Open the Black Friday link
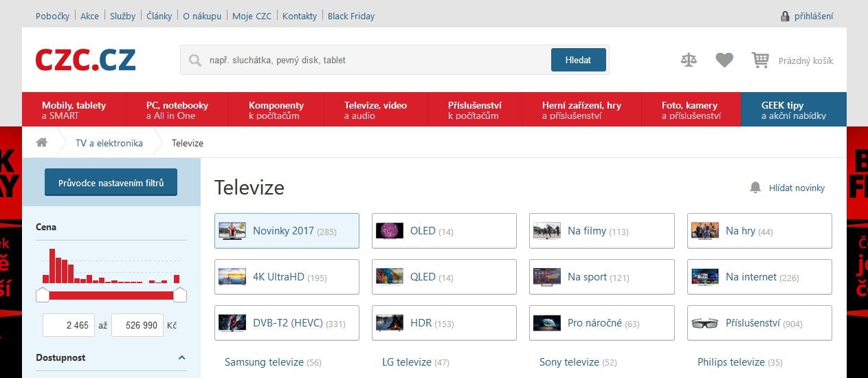The width and height of the screenshot is (868, 378). pyautogui.click(x=351, y=16)
